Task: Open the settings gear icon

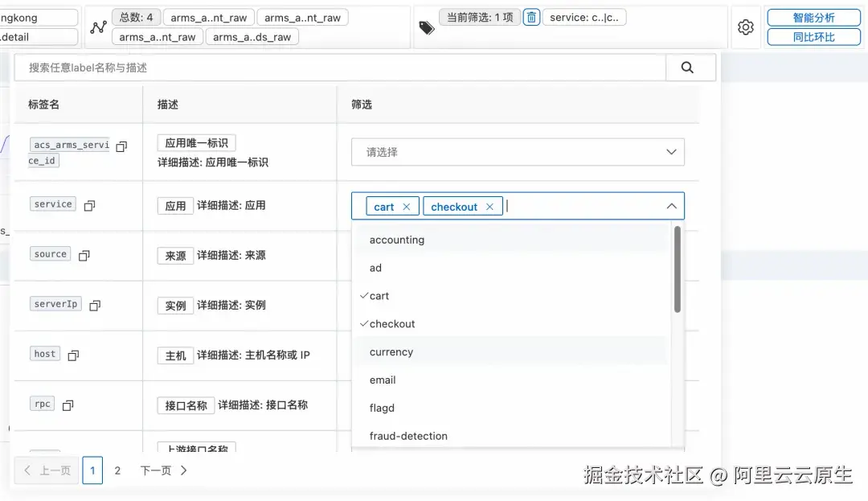Action: click(745, 27)
